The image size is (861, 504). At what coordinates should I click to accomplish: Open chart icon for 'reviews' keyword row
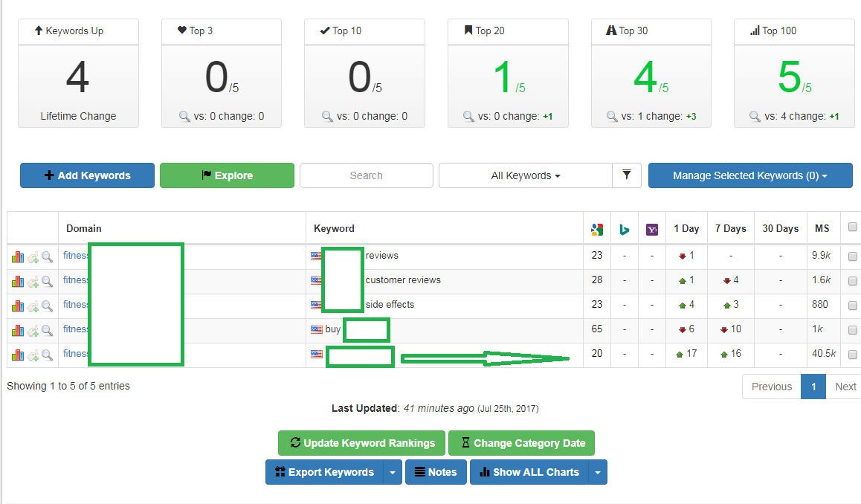click(x=18, y=256)
